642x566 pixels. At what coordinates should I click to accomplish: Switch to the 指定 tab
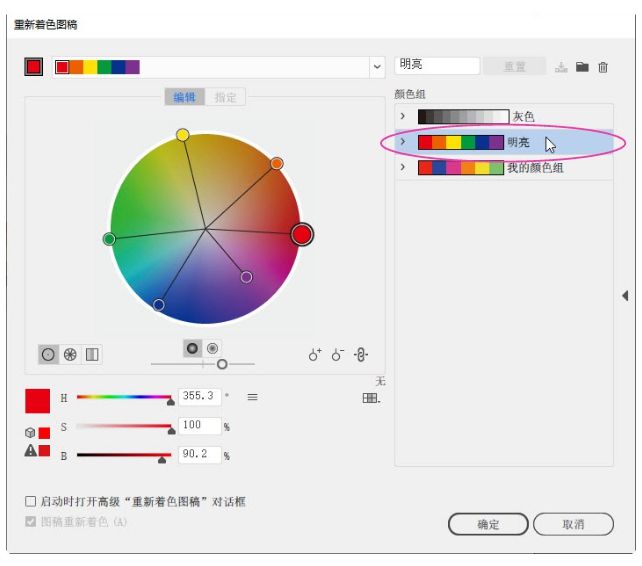coord(226,97)
